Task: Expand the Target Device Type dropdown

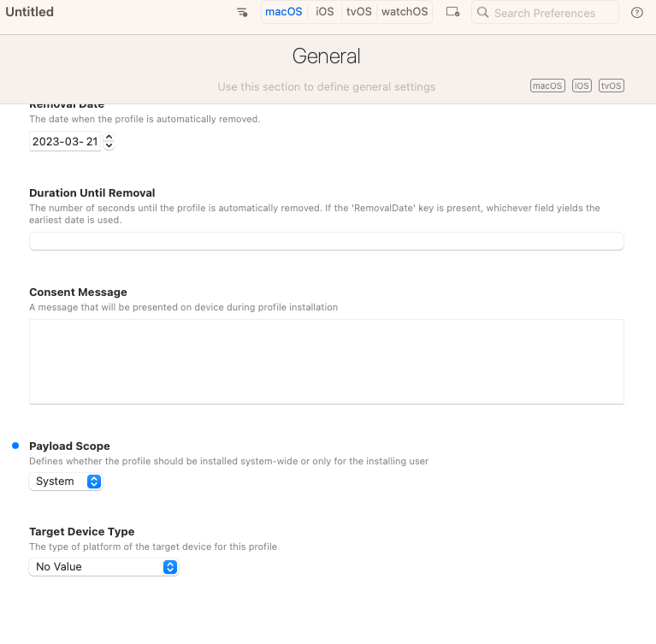Action: [x=103, y=566]
